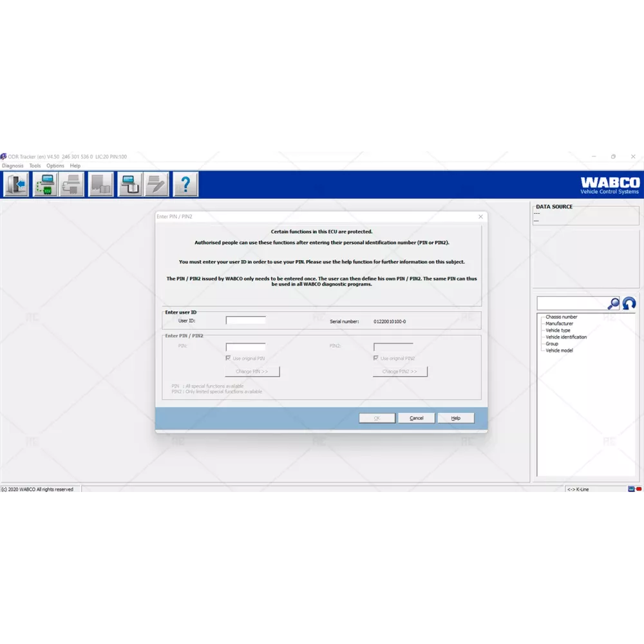The height and width of the screenshot is (644, 644).
Task: Click the Change PIN >> button
Action: 252,372
